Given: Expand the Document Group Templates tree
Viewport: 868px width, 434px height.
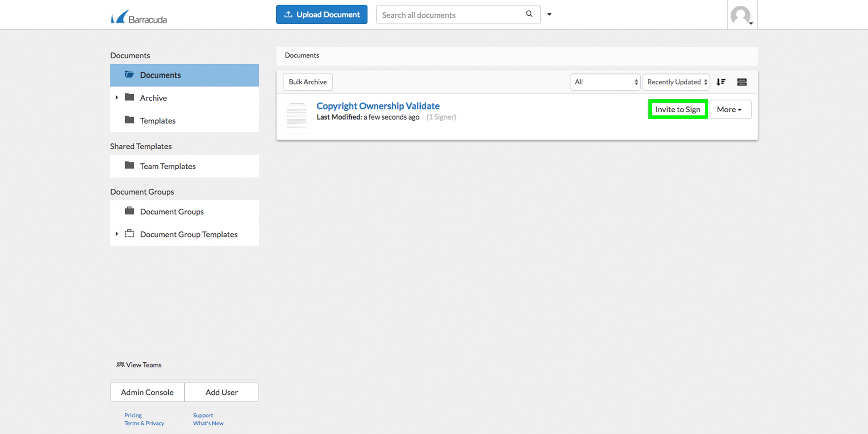Looking at the screenshot, I should click(x=117, y=234).
